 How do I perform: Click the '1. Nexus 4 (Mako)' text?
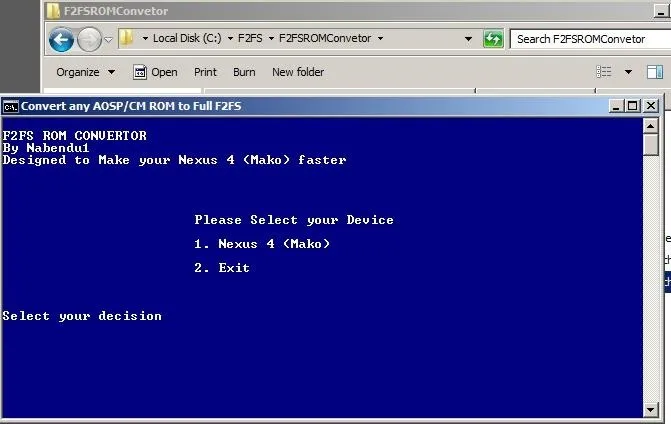(x=262, y=244)
